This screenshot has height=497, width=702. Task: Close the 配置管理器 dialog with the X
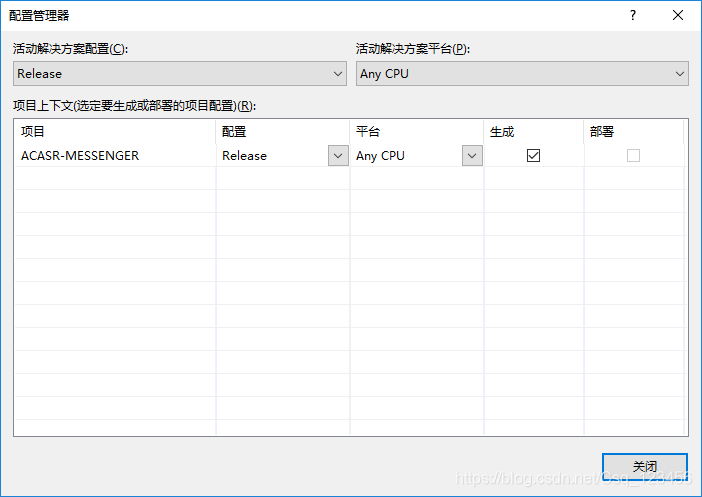678,15
